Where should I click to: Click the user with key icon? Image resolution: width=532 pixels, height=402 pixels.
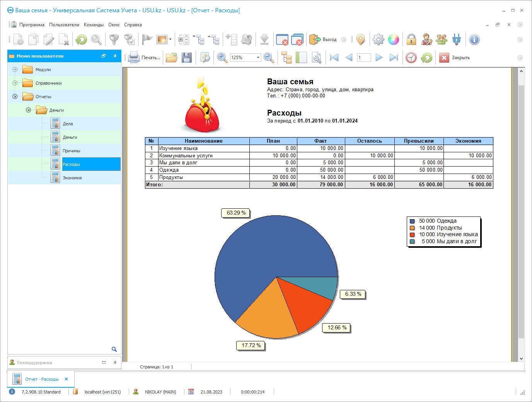click(427, 39)
